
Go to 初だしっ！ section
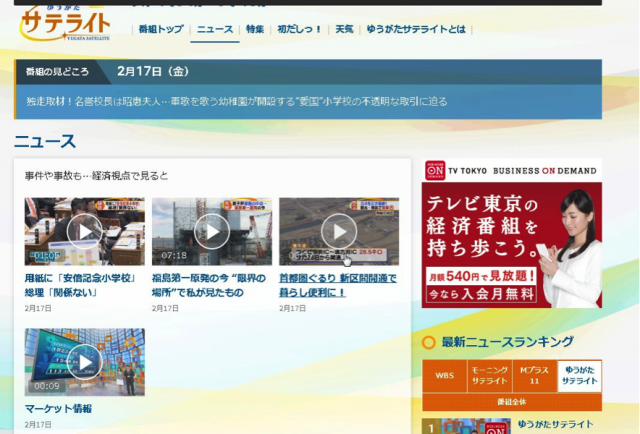(300, 29)
